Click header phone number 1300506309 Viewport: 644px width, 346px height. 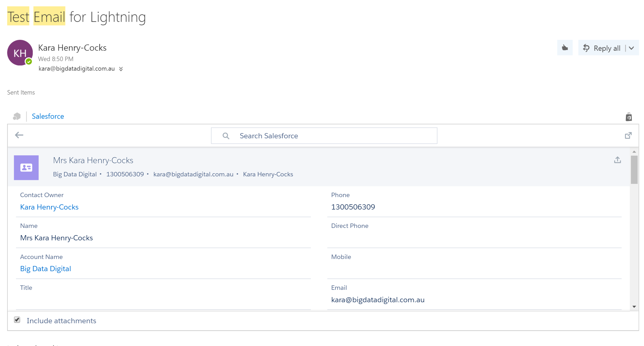tap(125, 174)
